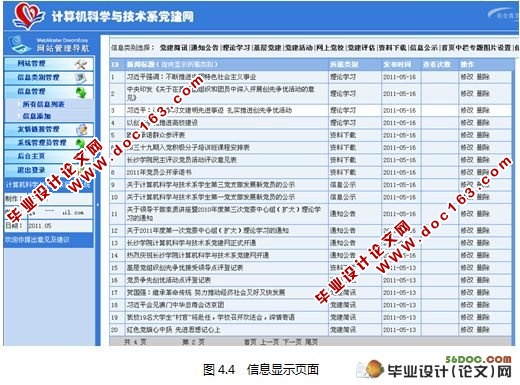Screen dimensions: 520x385
Task: Click 删除 in row 3
Action: click(x=483, y=110)
